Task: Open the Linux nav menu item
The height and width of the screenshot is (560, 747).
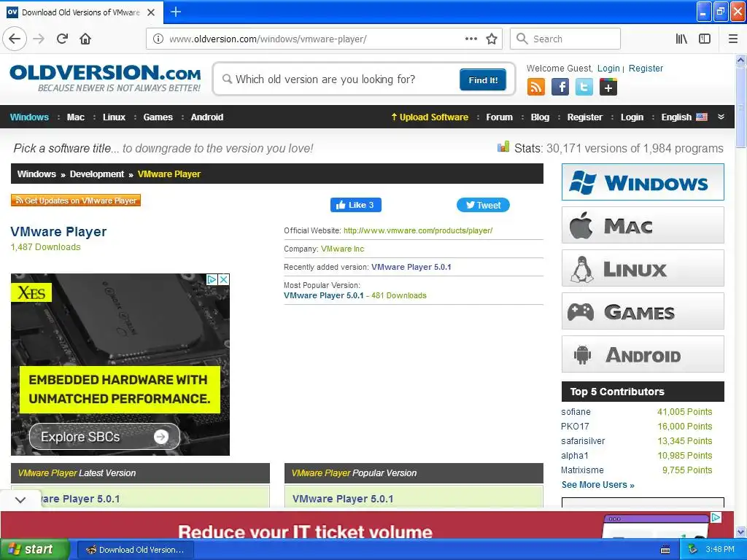Action: (114, 117)
